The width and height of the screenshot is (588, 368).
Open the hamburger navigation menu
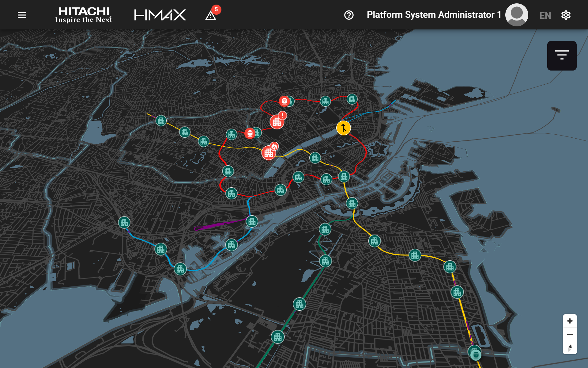tap(22, 15)
